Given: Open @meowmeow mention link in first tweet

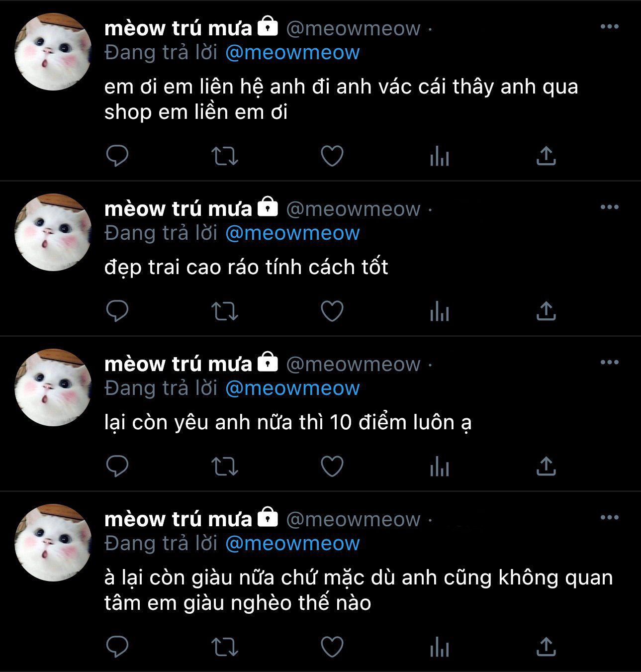Looking at the screenshot, I should (292, 53).
